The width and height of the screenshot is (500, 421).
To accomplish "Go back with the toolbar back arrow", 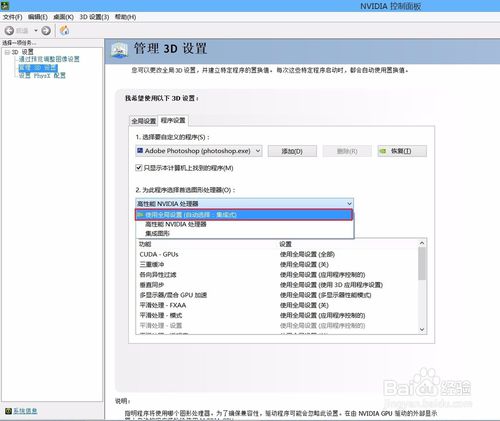I will pyautogui.click(x=9, y=31).
